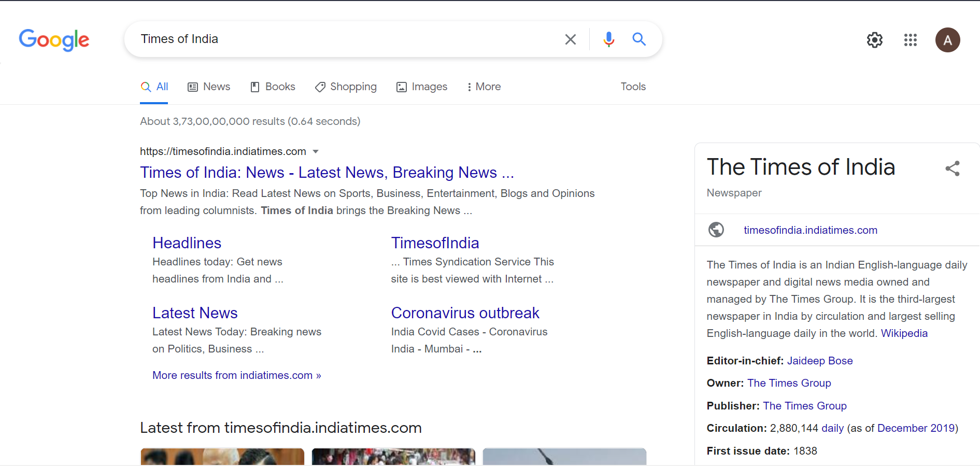Start voice search with the microphone icon
Image resolution: width=980 pixels, height=466 pixels.
click(x=609, y=39)
